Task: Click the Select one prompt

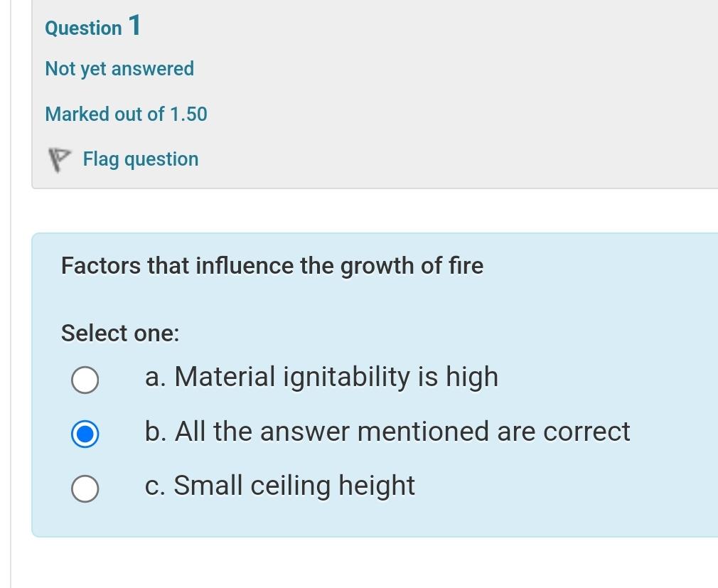Action: 120,333
